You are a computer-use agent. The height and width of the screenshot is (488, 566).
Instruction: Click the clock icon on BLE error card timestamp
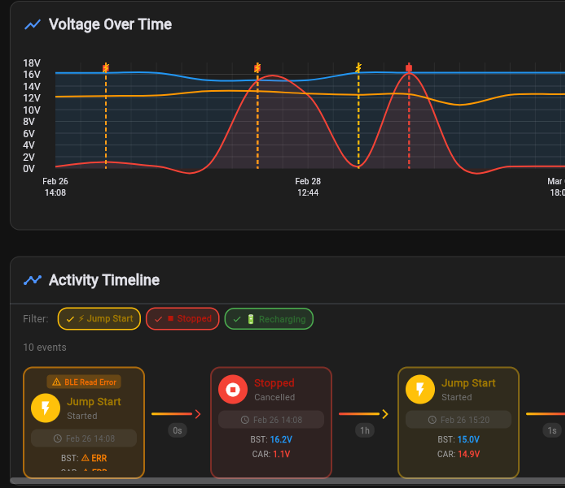click(57, 439)
